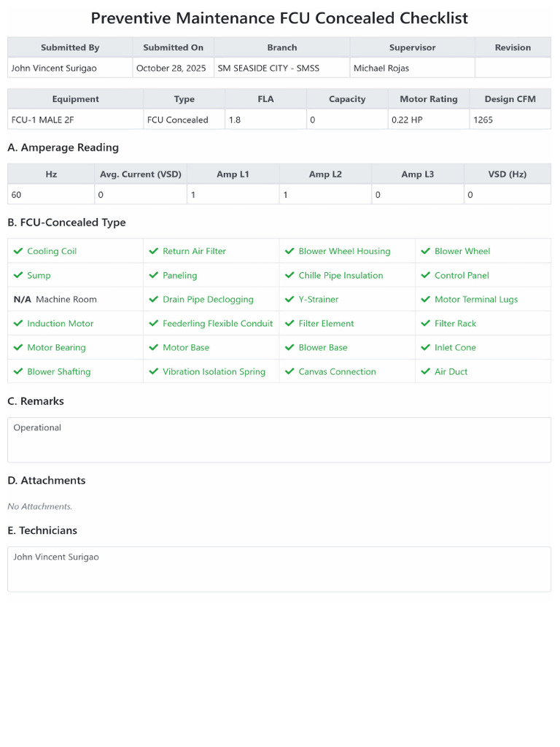Click the Submitted By column header
The image size is (560, 747).
(x=70, y=47)
